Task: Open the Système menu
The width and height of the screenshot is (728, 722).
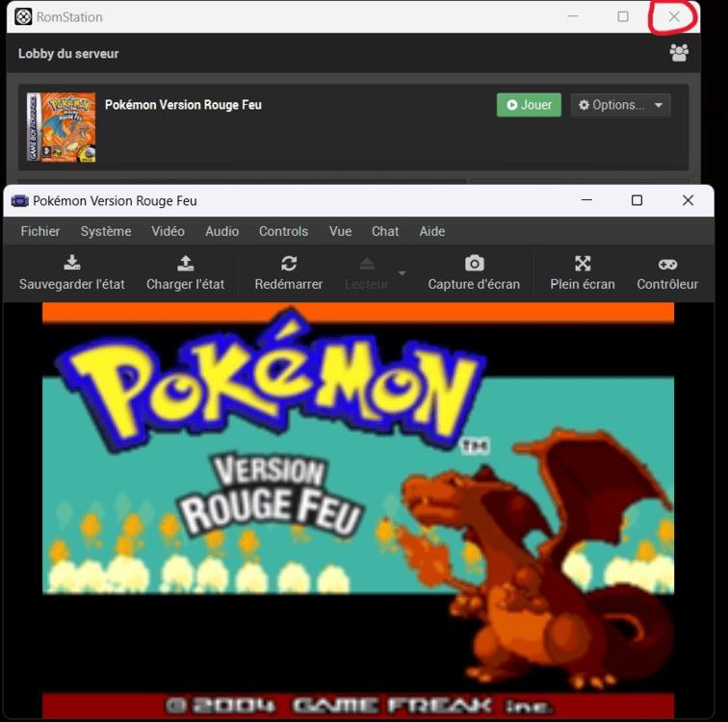Action: pyautogui.click(x=106, y=231)
